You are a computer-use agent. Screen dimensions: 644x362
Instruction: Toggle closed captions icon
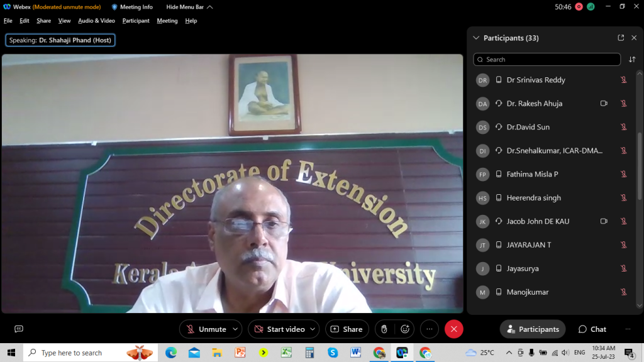point(19,329)
